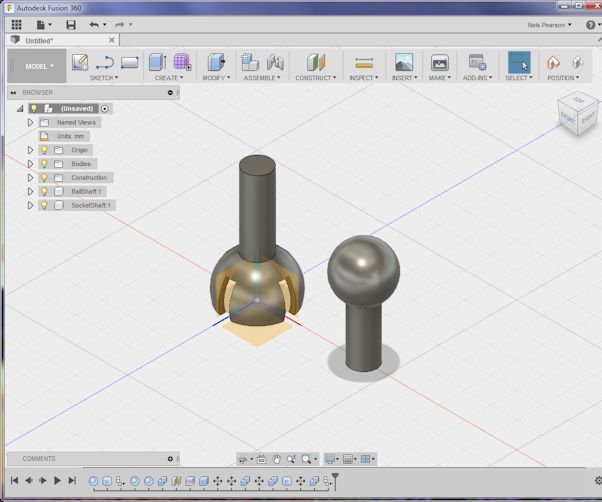Toggle visibility of the Origin folder
This screenshot has height=502, width=602.
[44, 150]
